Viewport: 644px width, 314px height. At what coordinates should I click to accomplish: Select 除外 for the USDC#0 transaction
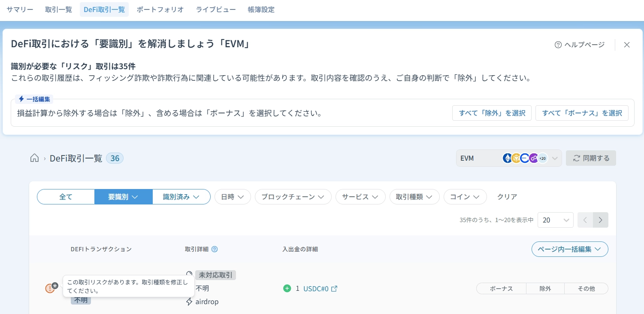pyautogui.click(x=545, y=289)
